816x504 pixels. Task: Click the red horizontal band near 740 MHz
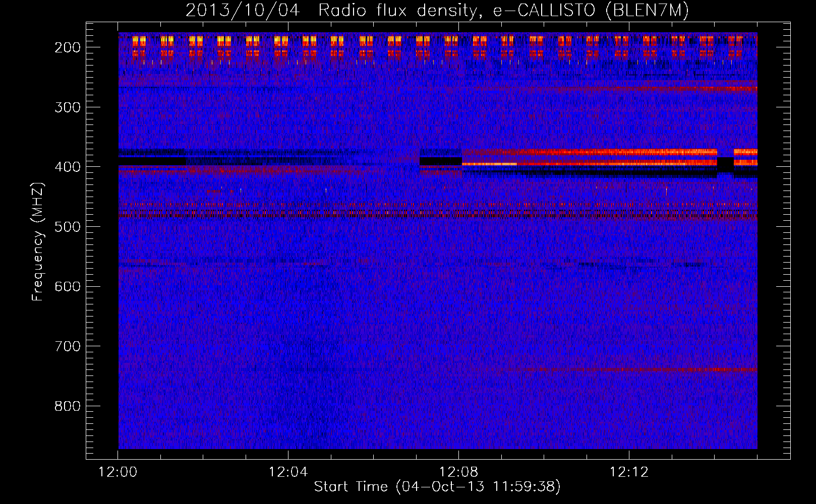pyautogui.click(x=620, y=369)
